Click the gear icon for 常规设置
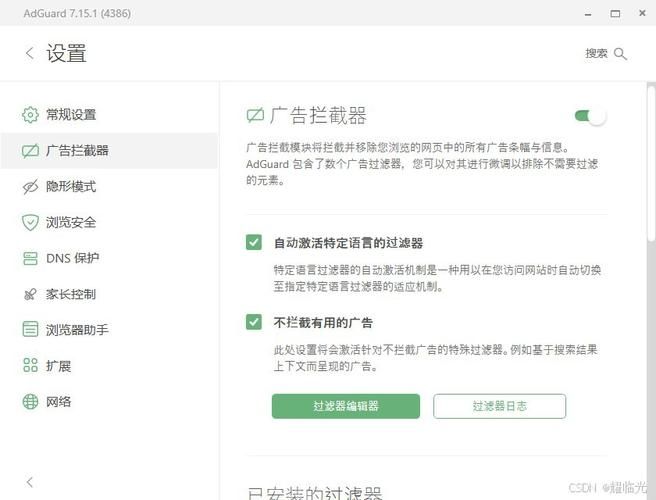 pyautogui.click(x=30, y=115)
